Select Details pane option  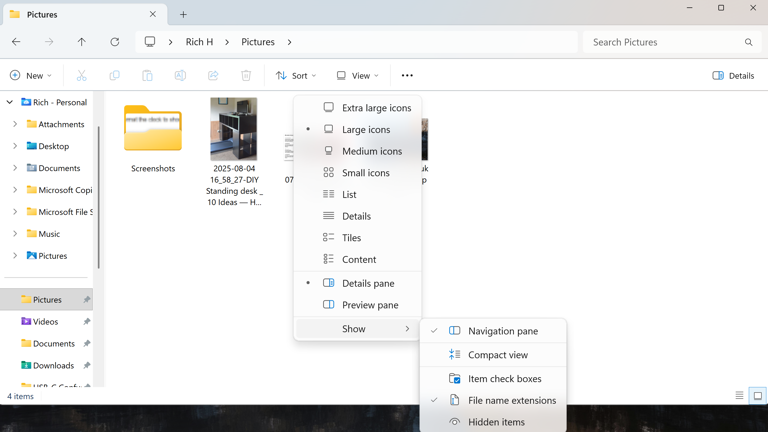click(358, 283)
